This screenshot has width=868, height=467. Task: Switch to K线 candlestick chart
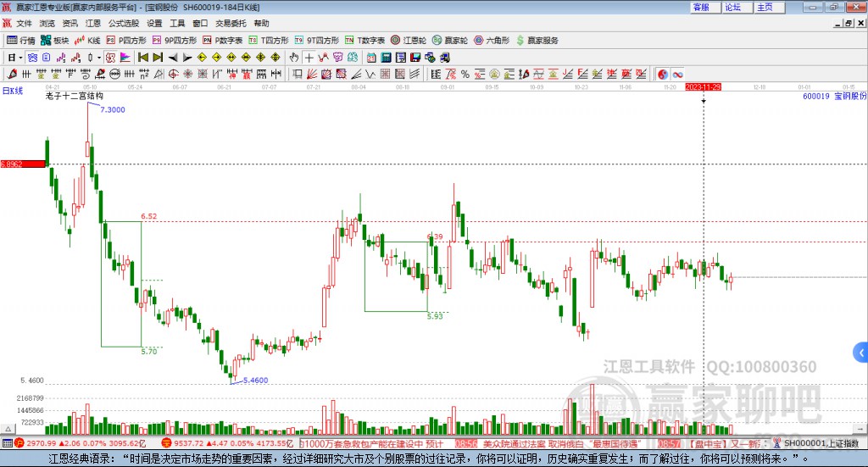click(x=87, y=41)
